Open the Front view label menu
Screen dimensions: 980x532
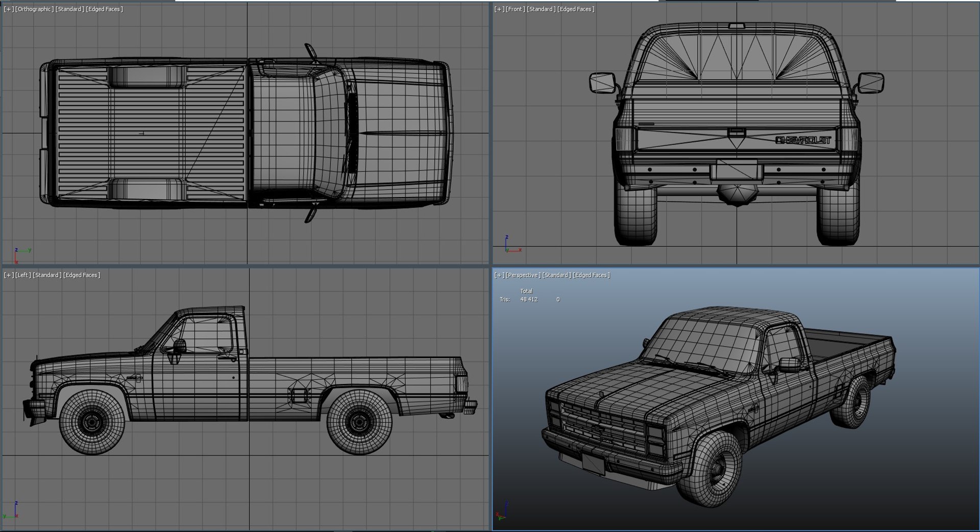[516, 9]
